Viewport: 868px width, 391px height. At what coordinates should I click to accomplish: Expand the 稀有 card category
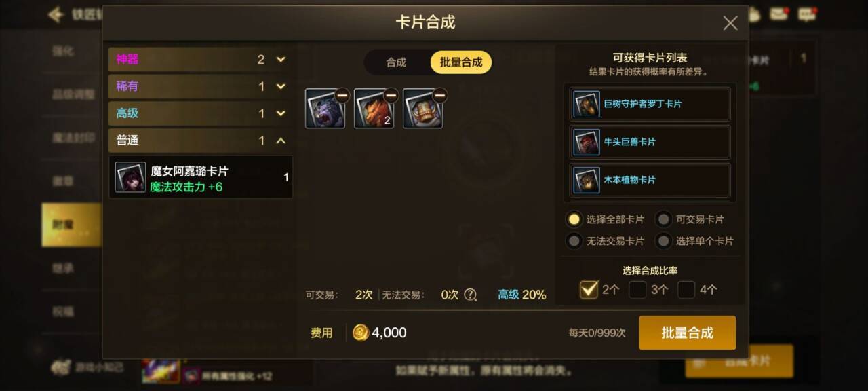click(200, 87)
